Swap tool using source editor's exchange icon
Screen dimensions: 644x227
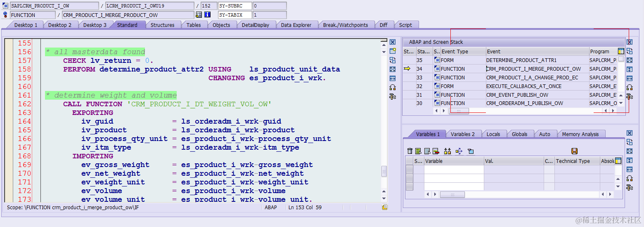coord(393,60)
